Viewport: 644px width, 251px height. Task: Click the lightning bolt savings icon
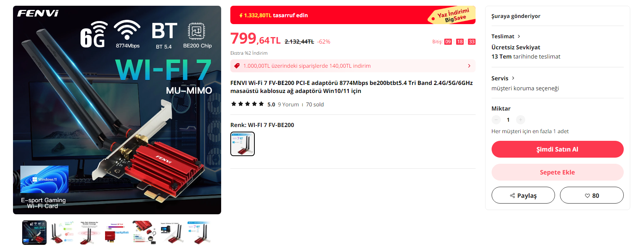[241, 15]
